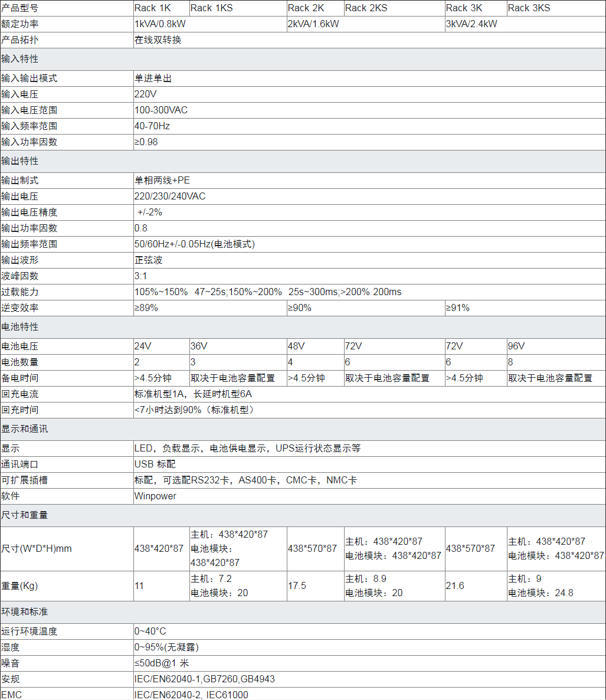606x700 pixels.
Task: Click the 96V battery voltage cell
Action: coord(516,346)
